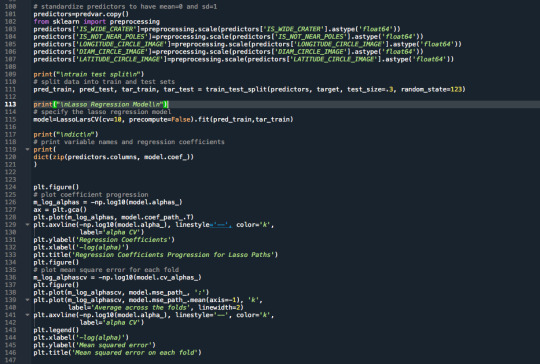Click 'm_log_alphas = -np.log10(model.alphas_)' line
Image resolution: width=540 pixels, height=364 pixels.
click(108, 202)
